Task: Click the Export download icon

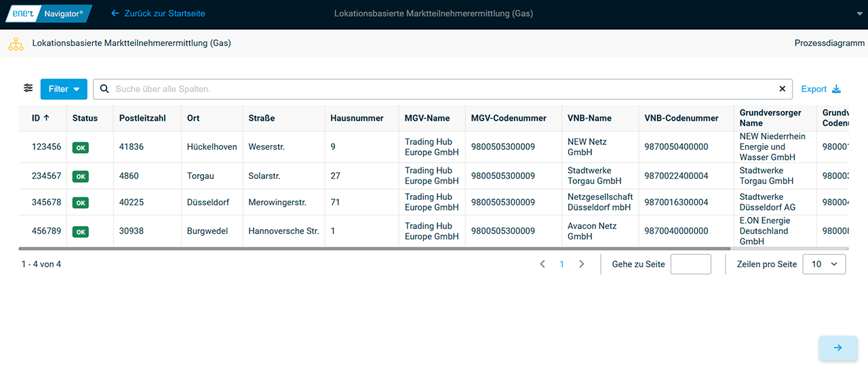Action: click(836, 89)
